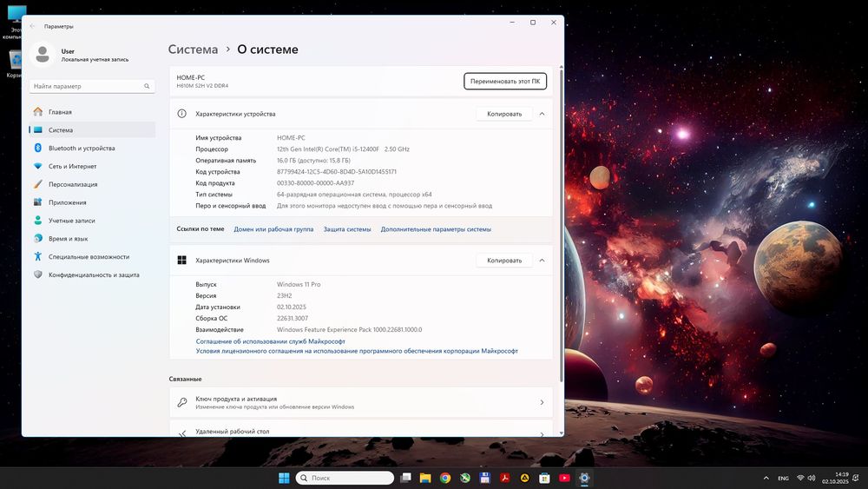Open File Explorer from the taskbar
Viewport: 868px width, 489px height.
425,478
